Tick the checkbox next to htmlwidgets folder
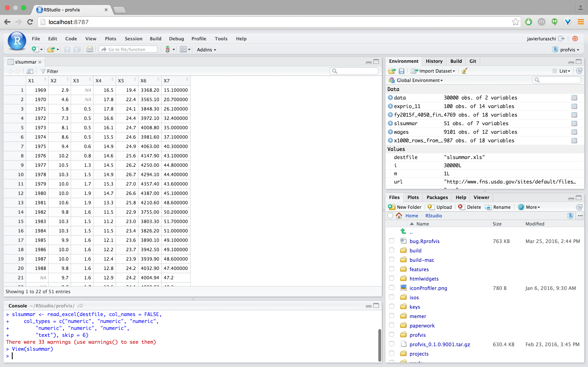The image size is (588, 367). click(x=391, y=278)
